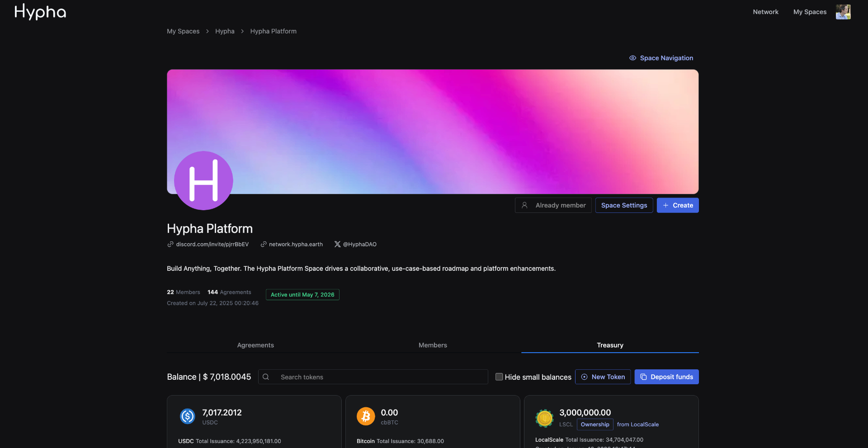Screen dimensions: 868x448
Task: Click the Create button
Action: [x=678, y=205]
